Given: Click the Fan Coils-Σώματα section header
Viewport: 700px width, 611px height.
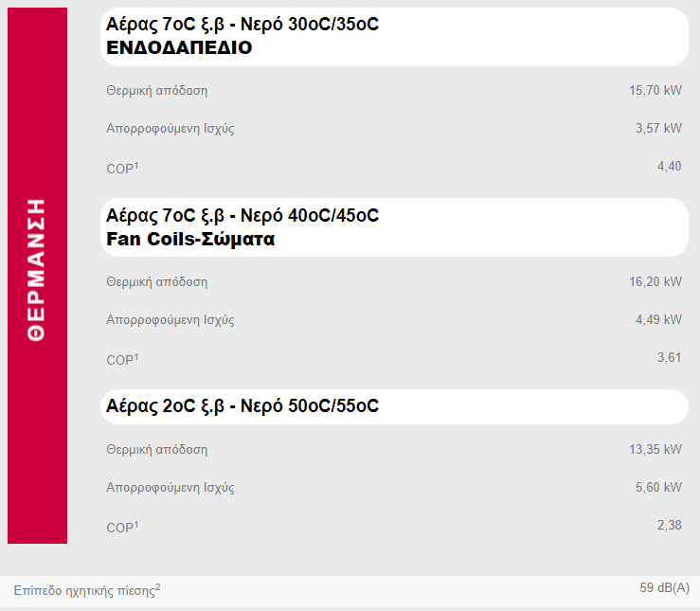Looking at the screenshot, I should [190, 240].
